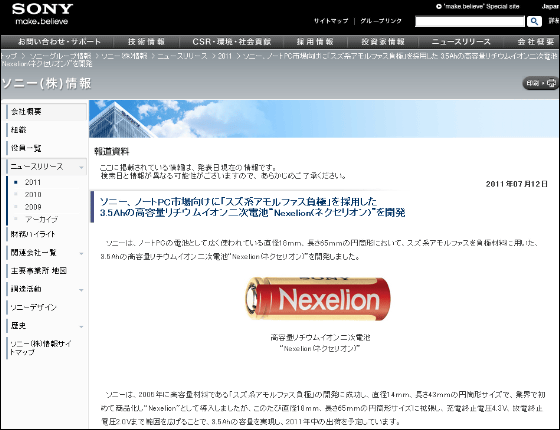Click the 'make.believe' Special site bullet link
The width and height of the screenshot is (560, 430).
478,6
